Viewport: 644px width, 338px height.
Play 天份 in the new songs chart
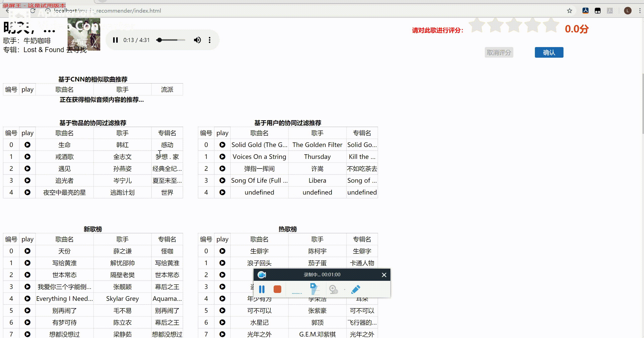27,251
